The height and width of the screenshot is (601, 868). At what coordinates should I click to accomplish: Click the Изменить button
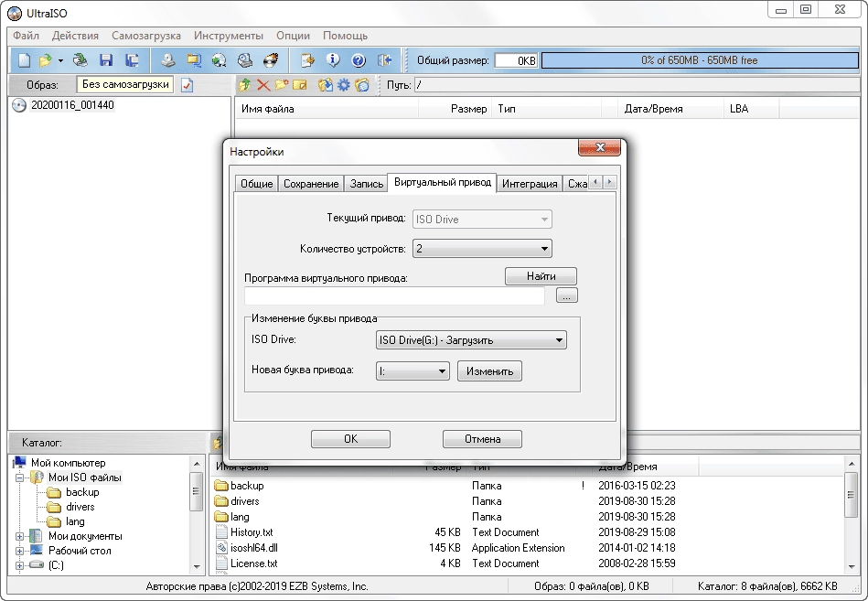pos(489,371)
